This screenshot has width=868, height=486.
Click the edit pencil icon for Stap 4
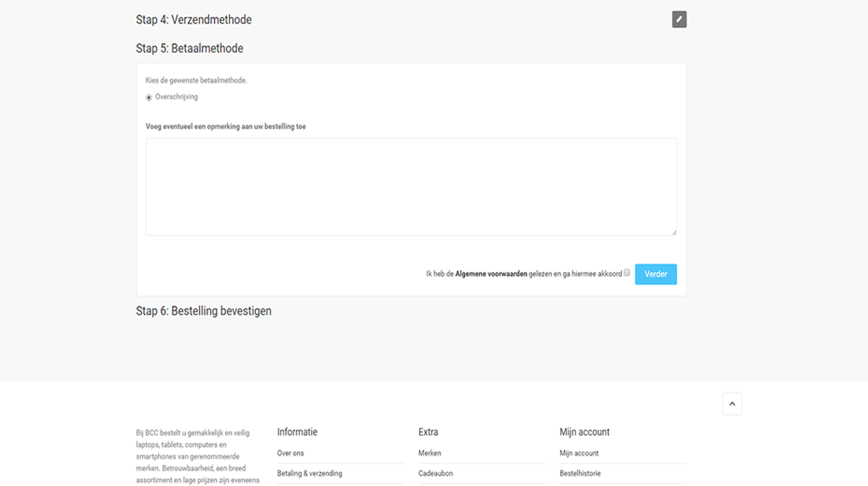point(679,19)
